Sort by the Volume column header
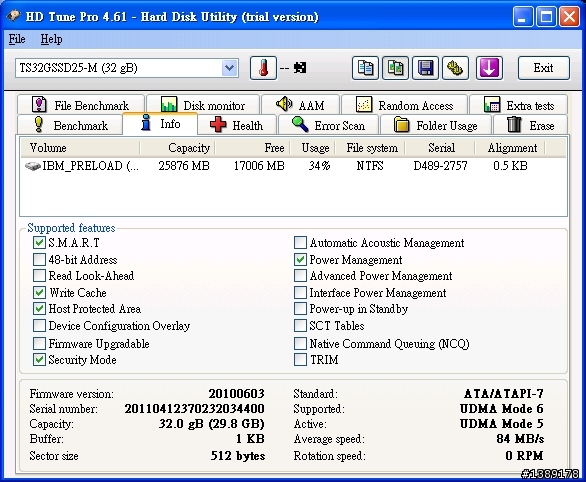 [x=80, y=148]
